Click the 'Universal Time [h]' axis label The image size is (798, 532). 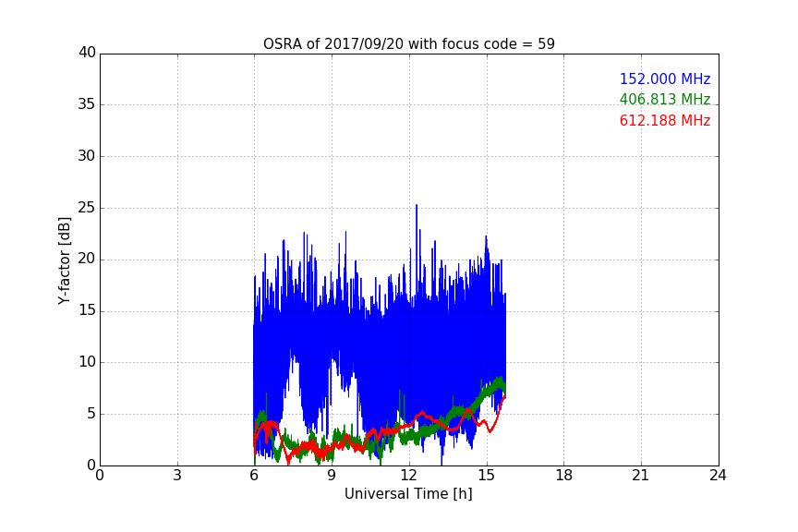point(408,494)
